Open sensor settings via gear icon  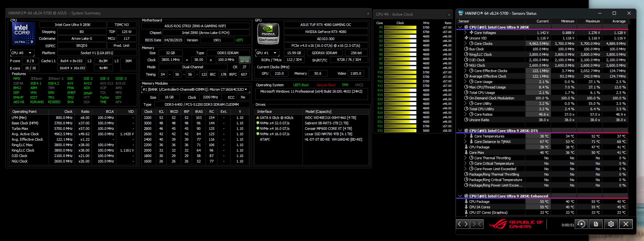point(611,224)
